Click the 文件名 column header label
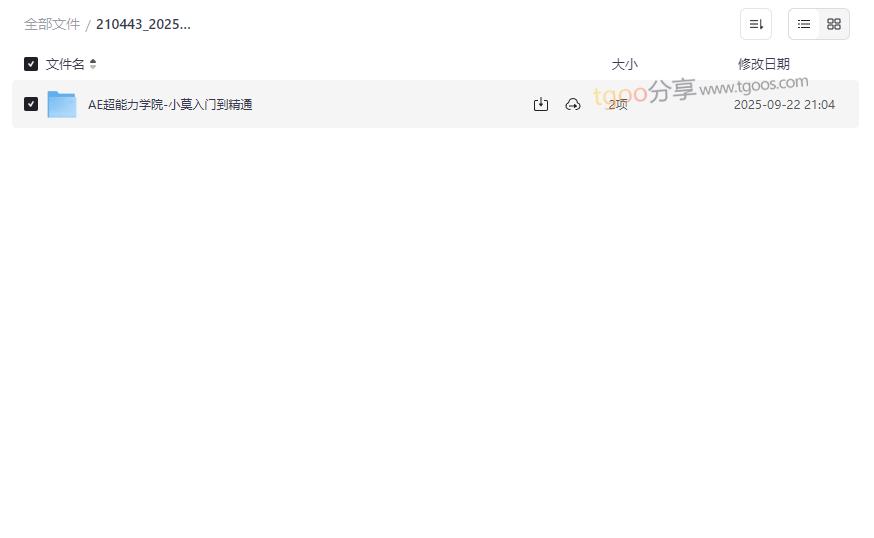Screen dimensions: 874x538 (65, 64)
